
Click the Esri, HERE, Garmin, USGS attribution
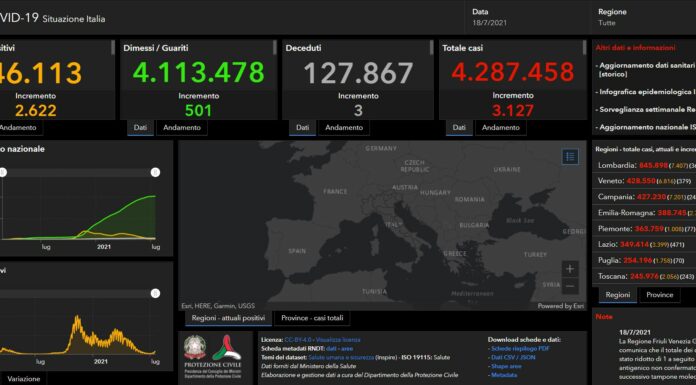(x=218, y=306)
